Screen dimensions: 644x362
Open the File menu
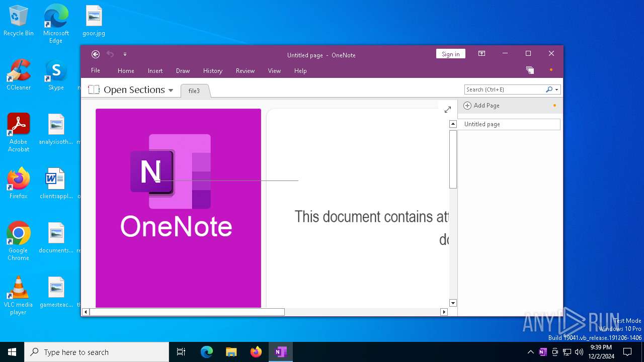click(x=95, y=70)
